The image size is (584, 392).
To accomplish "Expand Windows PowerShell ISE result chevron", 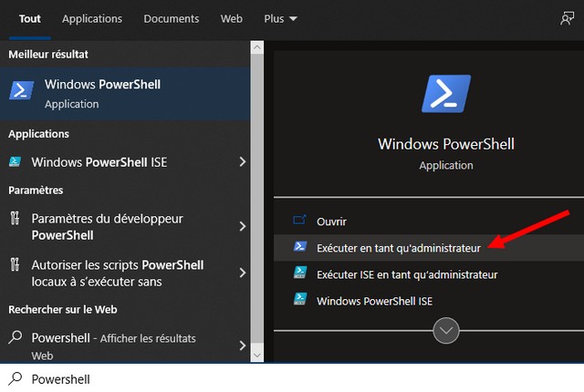I will click(x=243, y=161).
